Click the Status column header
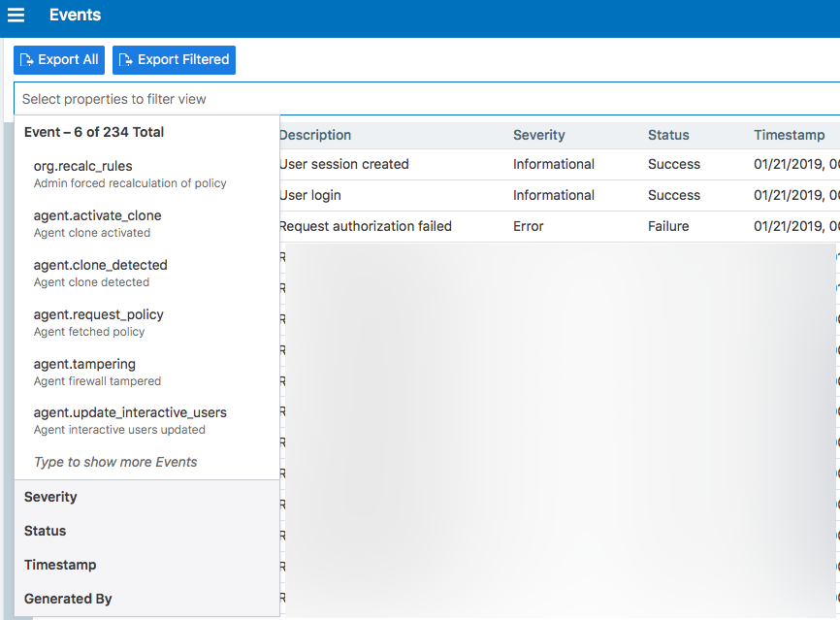This screenshot has height=620, width=840. coord(668,135)
